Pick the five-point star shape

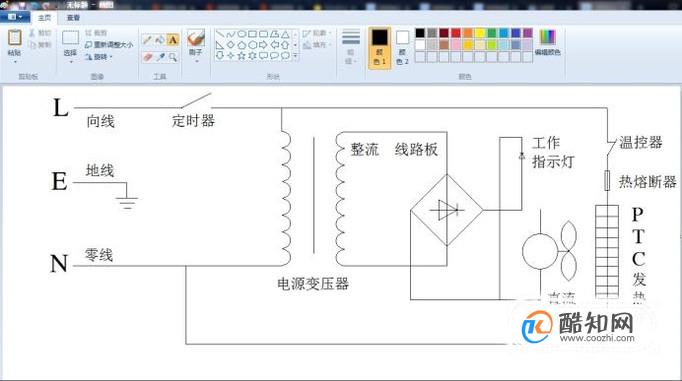pyautogui.click(x=242, y=56)
